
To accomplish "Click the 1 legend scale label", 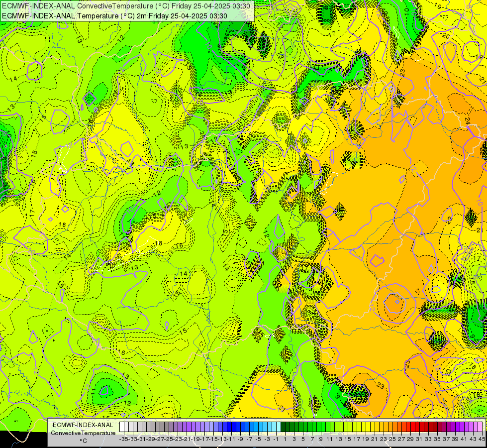I will [285, 440].
